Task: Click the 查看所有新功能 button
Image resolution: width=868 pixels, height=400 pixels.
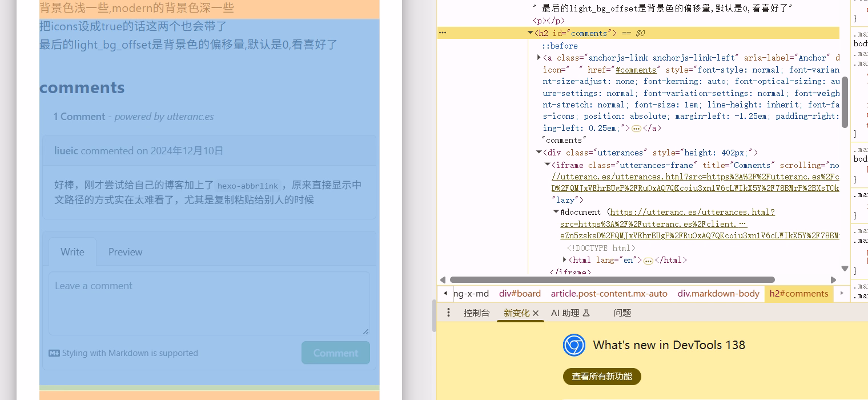Action: (602, 377)
